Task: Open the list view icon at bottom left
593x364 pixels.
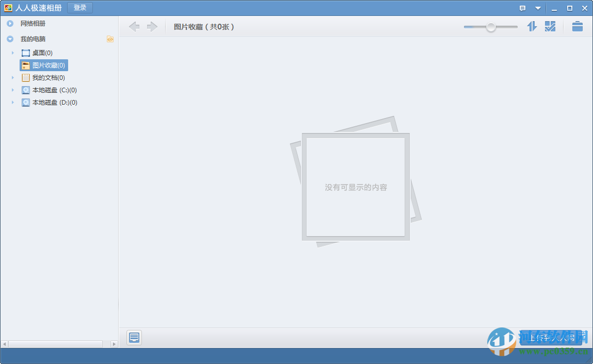Action: click(134, 338)
